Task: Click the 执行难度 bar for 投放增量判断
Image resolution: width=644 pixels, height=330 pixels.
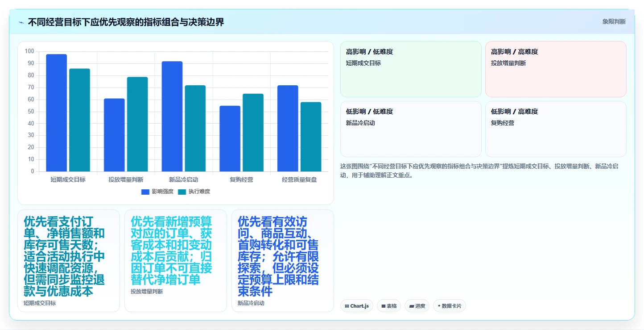Action: [x=137, y=124]
